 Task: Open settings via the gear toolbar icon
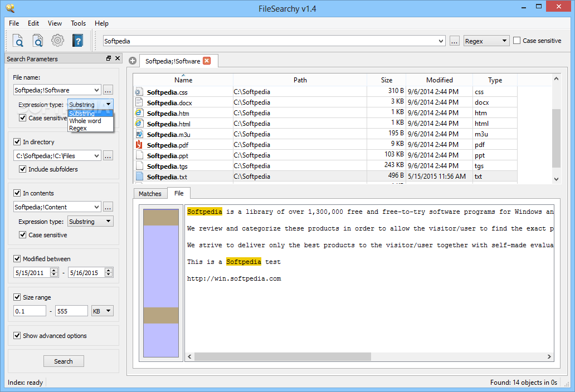click(x=57, y=40)
